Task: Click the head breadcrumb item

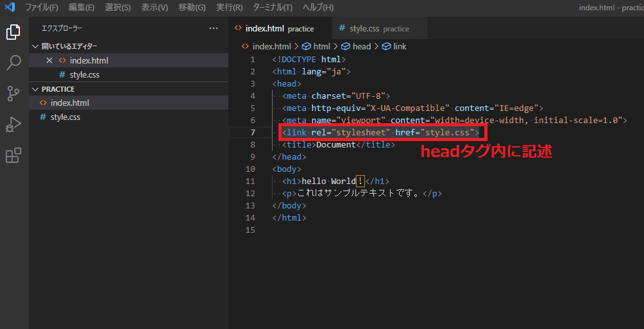Action: (361, 46)
